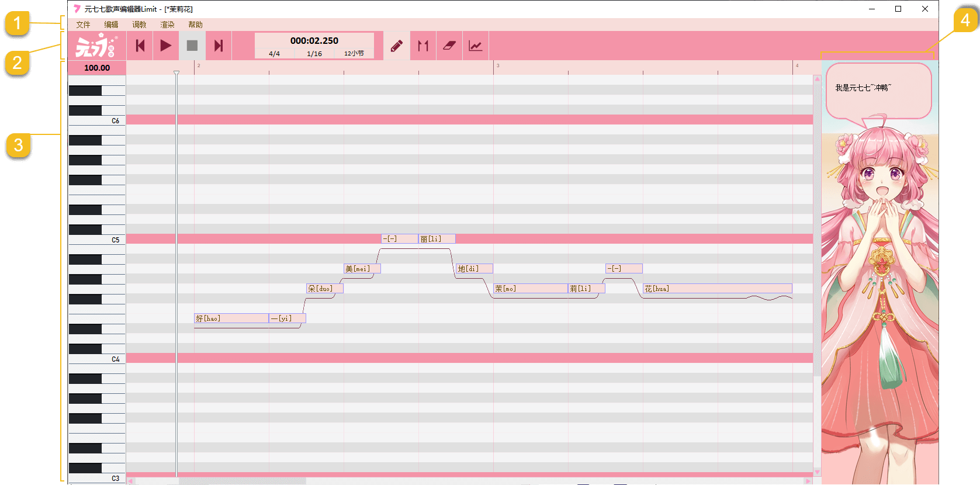
Task: Click the C4 piano key
Action: click(x=97, y=359)
